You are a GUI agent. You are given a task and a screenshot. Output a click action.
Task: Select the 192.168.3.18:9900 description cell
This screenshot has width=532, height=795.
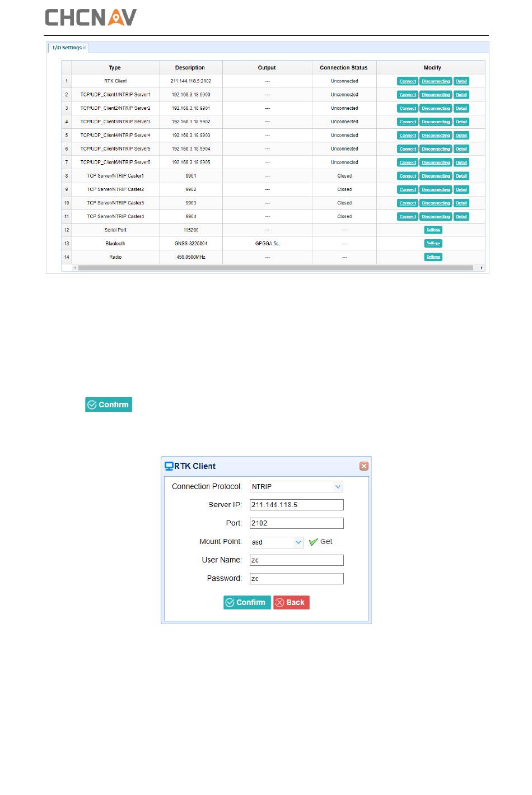coord(191,95)
